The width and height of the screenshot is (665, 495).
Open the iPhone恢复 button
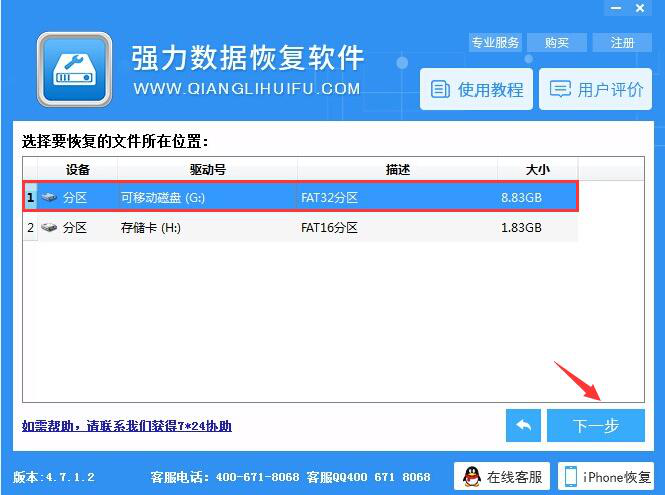pos(606,477)
